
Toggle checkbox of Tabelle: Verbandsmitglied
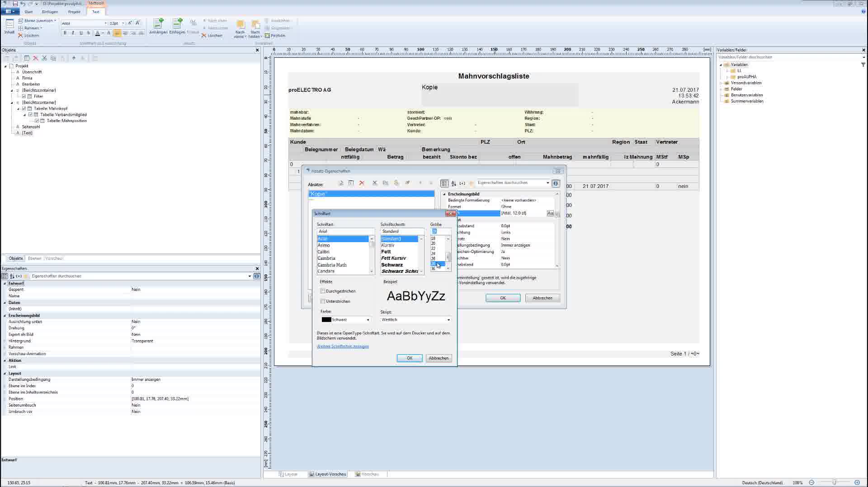[30, 115]
